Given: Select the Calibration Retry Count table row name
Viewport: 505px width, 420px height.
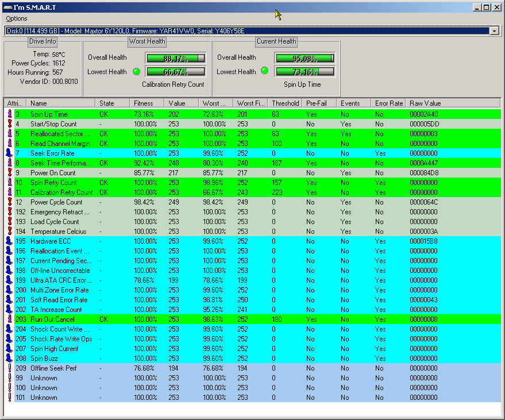Looking at the screenshot, I should 61,192.
